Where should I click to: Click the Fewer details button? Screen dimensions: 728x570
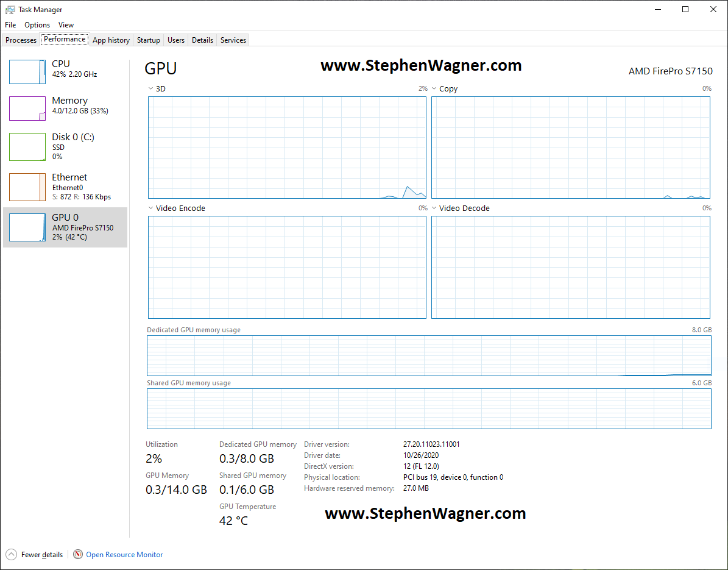(x=34, y=554)
